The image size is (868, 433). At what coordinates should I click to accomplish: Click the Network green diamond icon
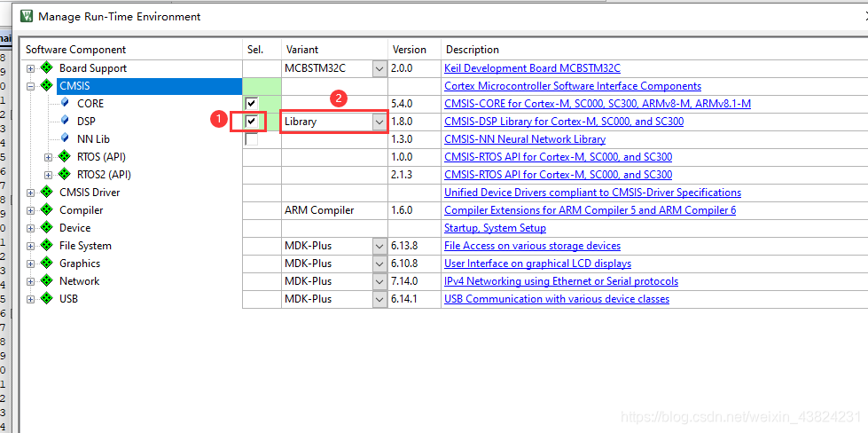(46, 280)
